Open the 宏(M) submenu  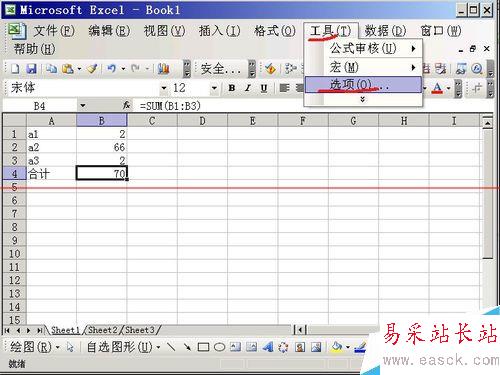(363, 67)
